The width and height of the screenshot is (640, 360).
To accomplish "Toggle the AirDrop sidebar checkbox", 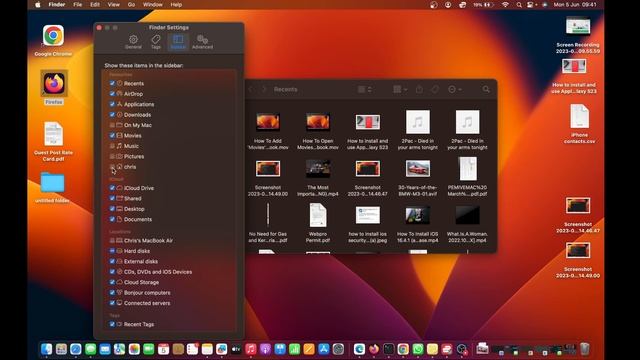I will (112, 94).
